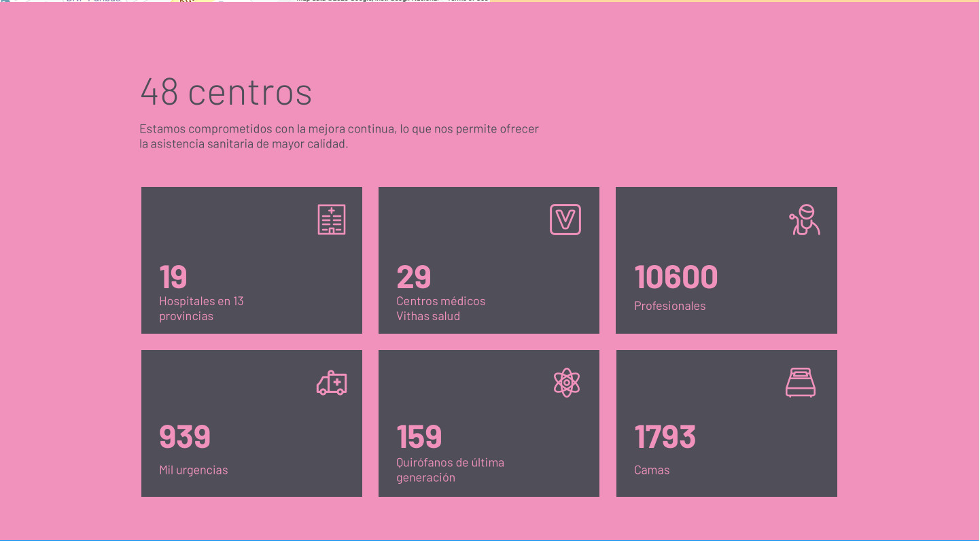Select the "Profesionales" label
The height and width of the screenshot is (541, 980).
point(669,306)
